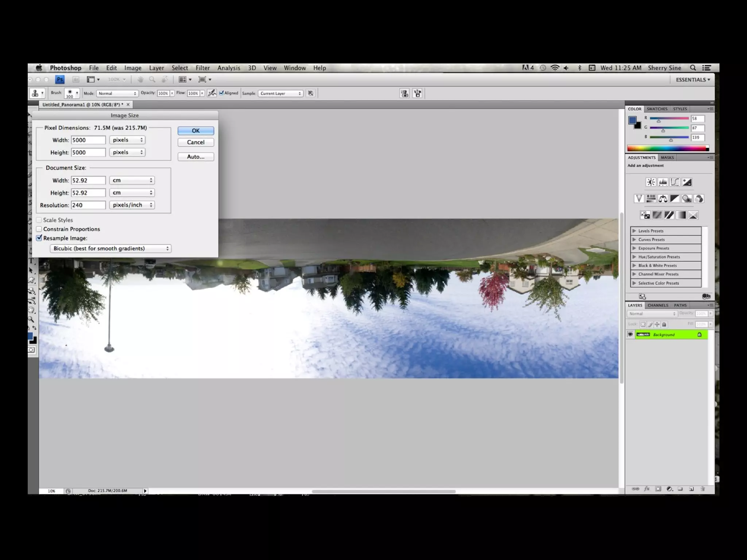747x560 pixels.
Task: Hide the Background layer eye icon
Action: point(630,334)
